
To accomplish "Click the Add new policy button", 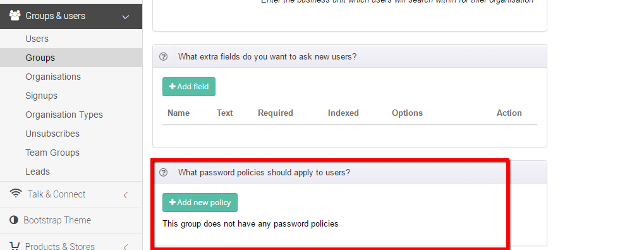I will click(x=200, y=203).
